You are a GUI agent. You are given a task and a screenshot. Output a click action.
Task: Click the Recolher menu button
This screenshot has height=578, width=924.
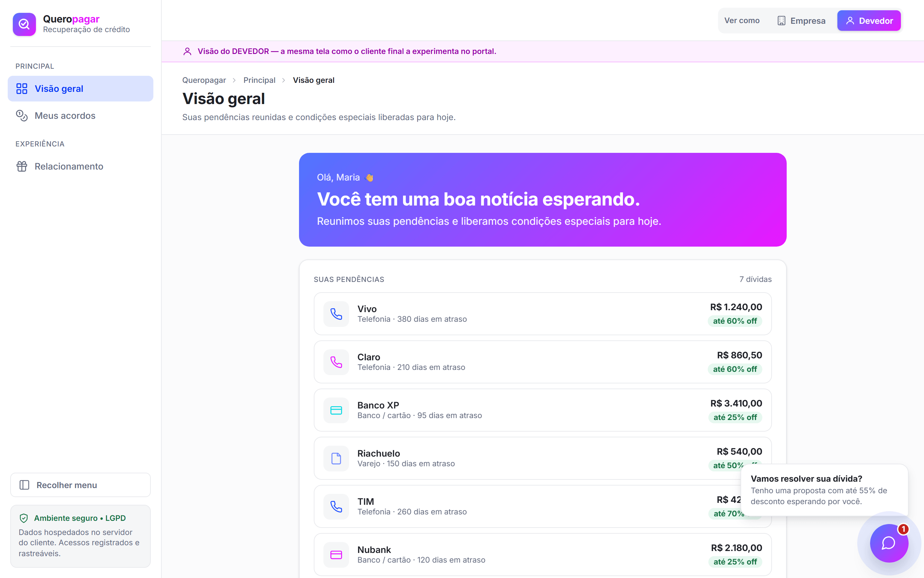click(x=81, y=485)
